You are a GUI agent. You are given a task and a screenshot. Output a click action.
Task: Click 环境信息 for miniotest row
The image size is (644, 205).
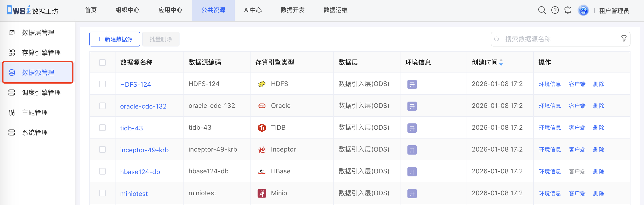point(550,194)
